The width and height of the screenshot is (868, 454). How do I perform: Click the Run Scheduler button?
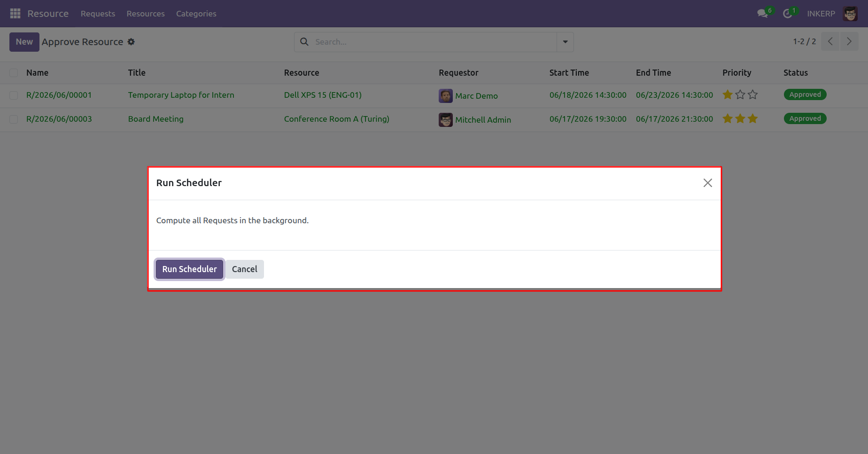189,269
